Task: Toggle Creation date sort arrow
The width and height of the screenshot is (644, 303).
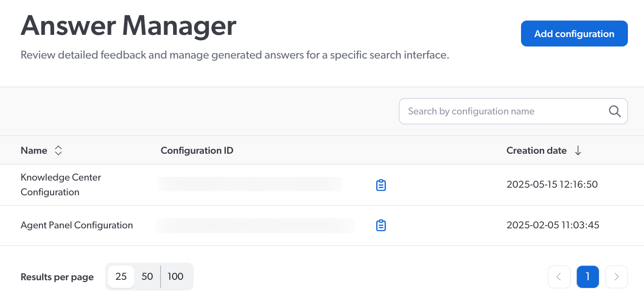Action: (578, 151)
